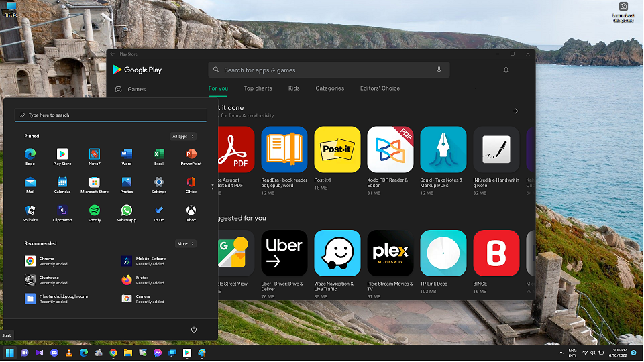
Task: Open the Kids tab
Action: 294,88
